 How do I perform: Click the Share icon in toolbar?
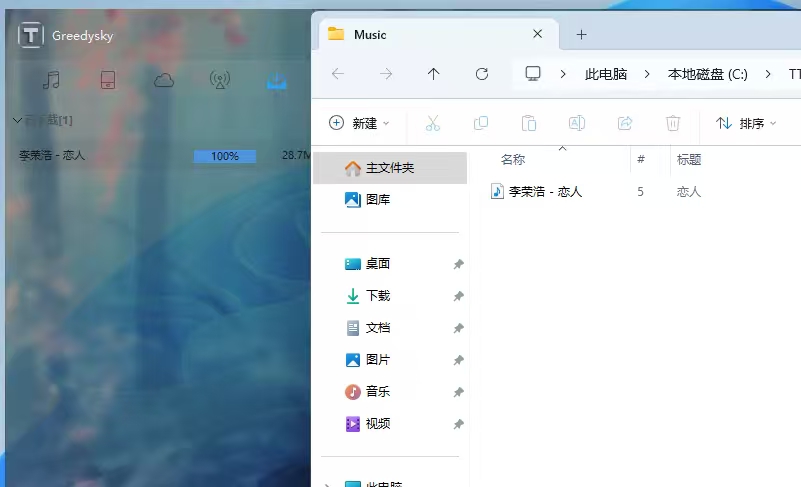click(x=625, y=123)
